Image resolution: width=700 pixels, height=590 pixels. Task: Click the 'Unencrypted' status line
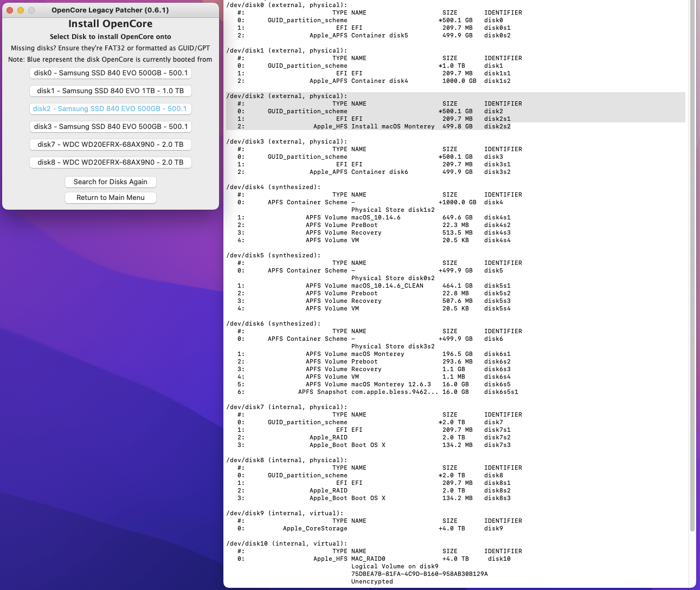coord(372,581)
